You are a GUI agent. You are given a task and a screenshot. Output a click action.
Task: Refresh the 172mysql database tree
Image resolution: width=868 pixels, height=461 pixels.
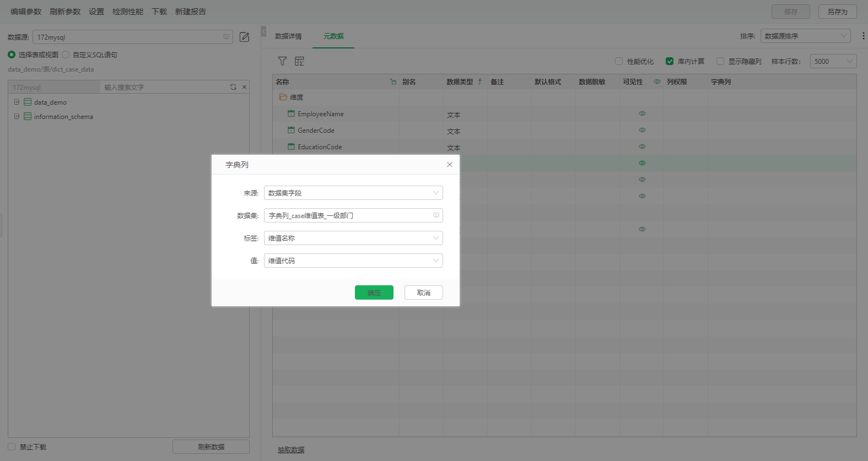coord(233,87)
